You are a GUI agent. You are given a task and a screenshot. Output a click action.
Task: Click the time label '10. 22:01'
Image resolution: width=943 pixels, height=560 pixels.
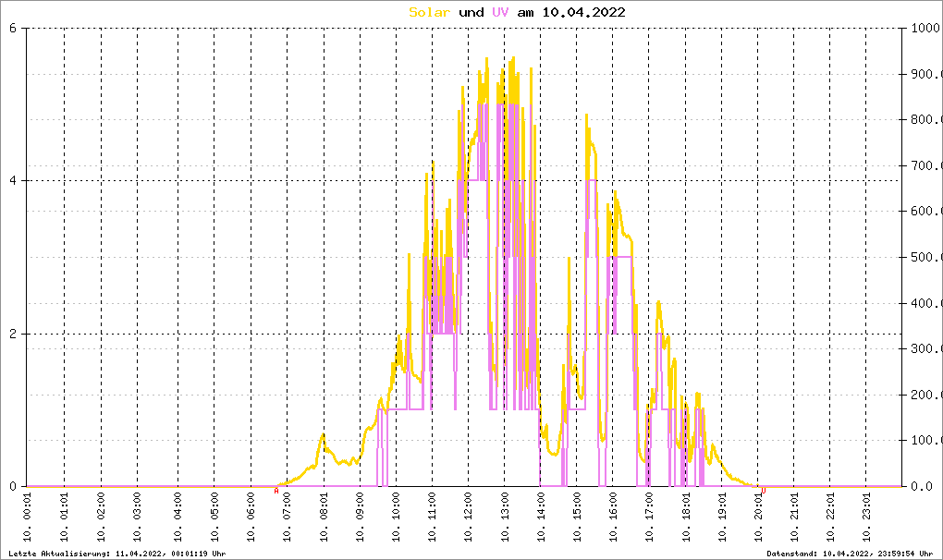[x=830, y=517]
